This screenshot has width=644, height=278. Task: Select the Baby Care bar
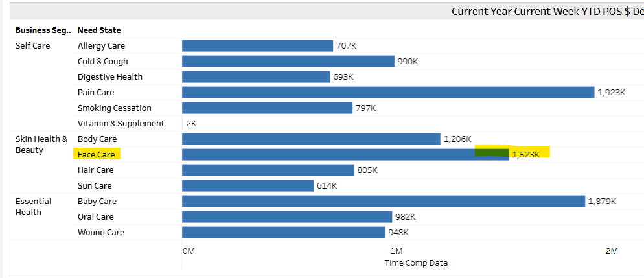click(x=383, y=202)
